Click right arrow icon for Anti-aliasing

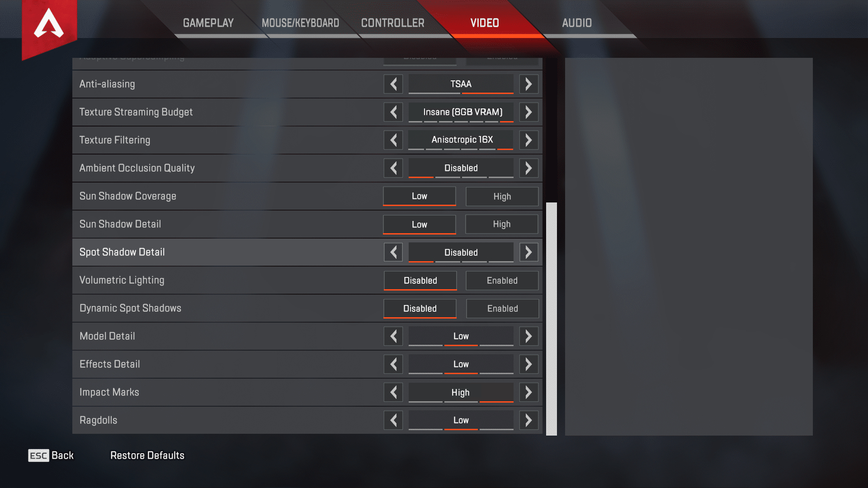(528, 84)
